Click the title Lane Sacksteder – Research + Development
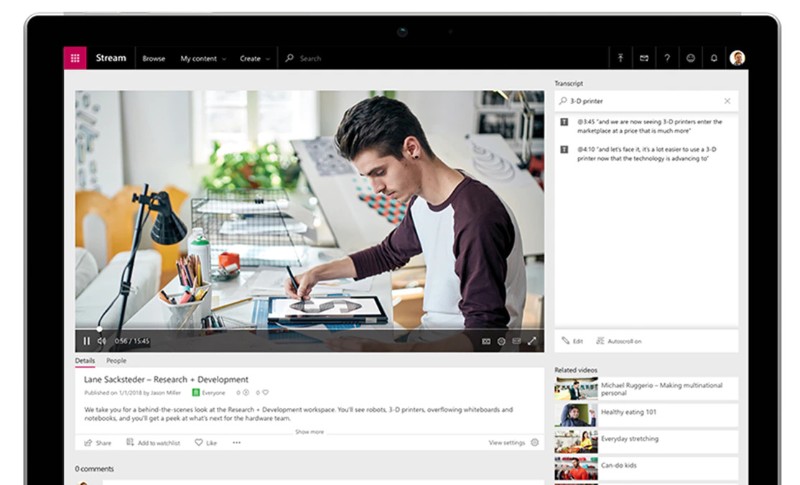The height and width of the screenshot is (485, 800). coord(166,379)
